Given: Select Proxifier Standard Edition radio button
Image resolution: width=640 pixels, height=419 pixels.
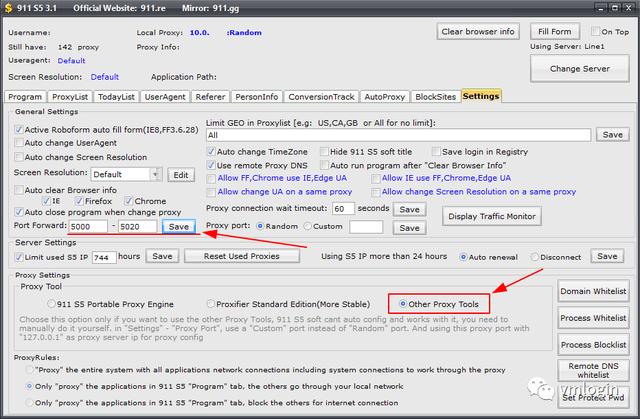Looking at the screenshot, I should [x=210, y=303].
